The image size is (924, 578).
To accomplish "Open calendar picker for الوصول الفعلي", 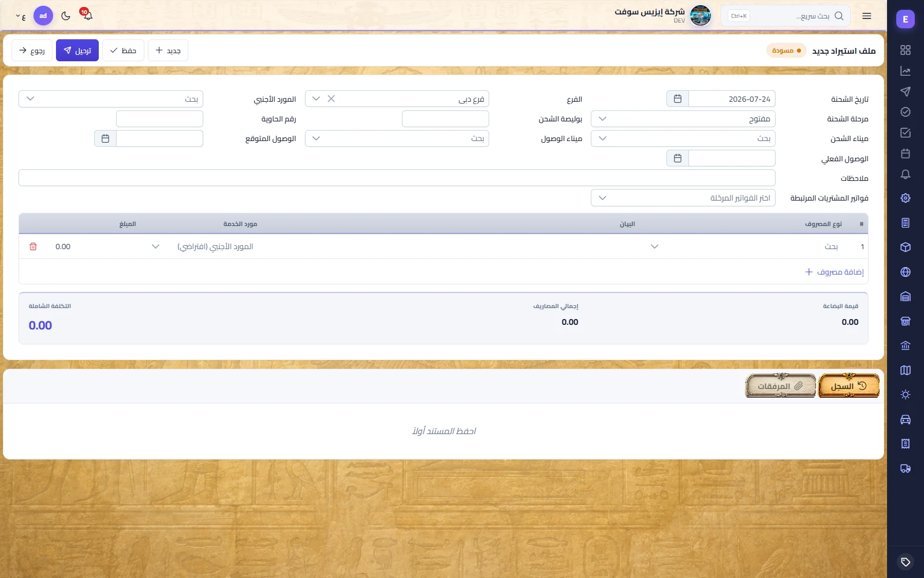I will pos(677,158).
